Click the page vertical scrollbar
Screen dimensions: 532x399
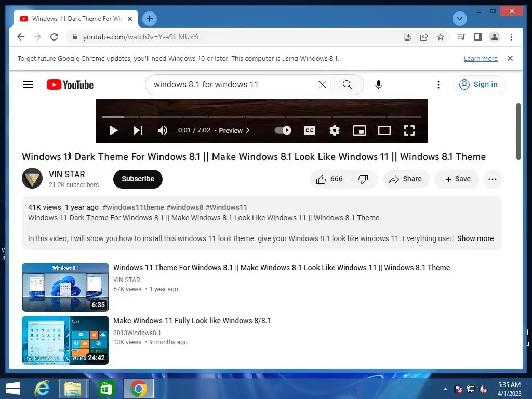point(518,131)
